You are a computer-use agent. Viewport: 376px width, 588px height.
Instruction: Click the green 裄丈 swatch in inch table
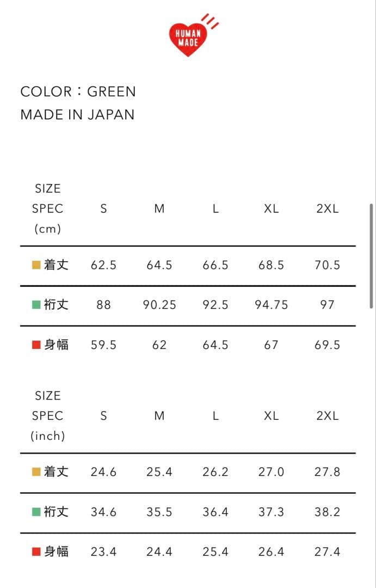[36, 512]
